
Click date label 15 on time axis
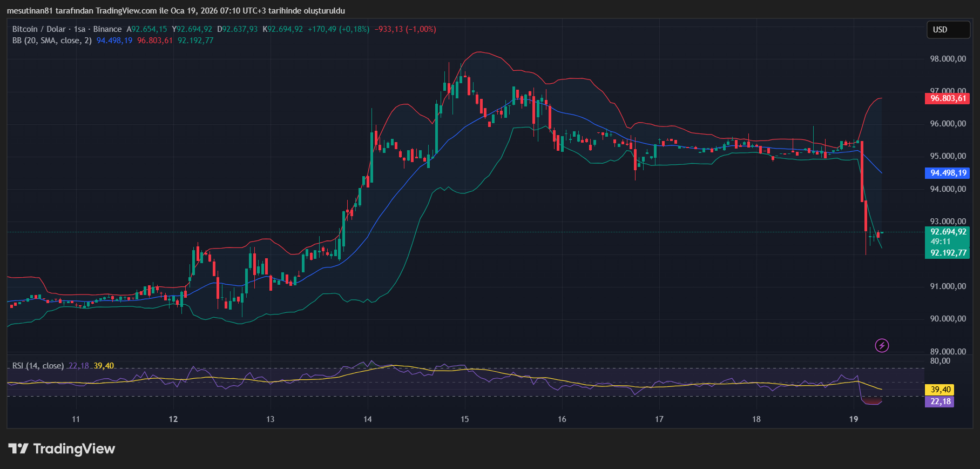465,419
